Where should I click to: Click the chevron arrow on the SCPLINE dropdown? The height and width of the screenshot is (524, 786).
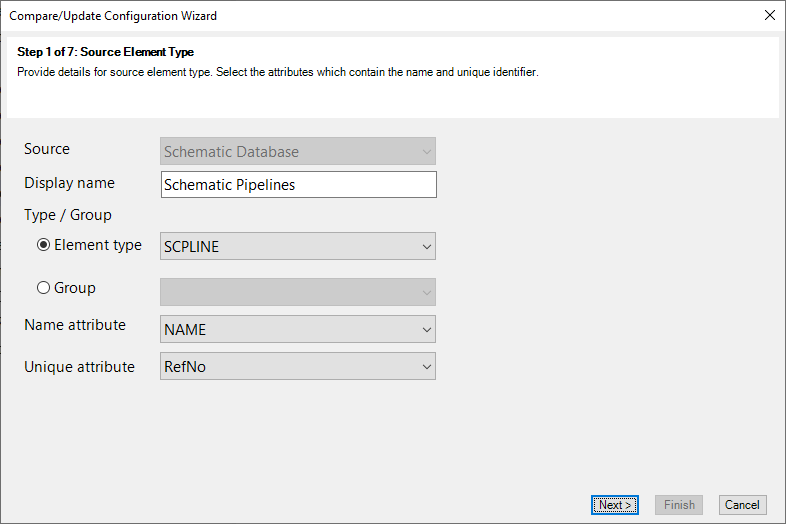(x=427, y=247)
